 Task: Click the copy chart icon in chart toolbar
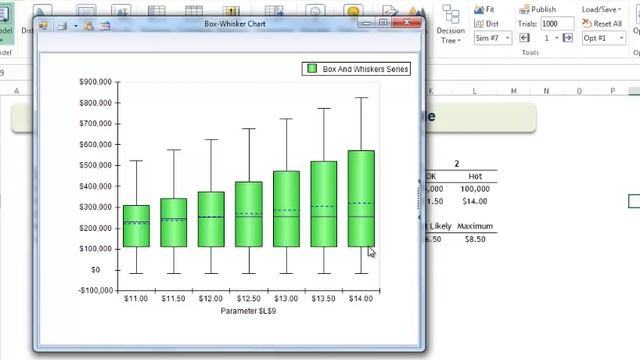pos(89,26)
